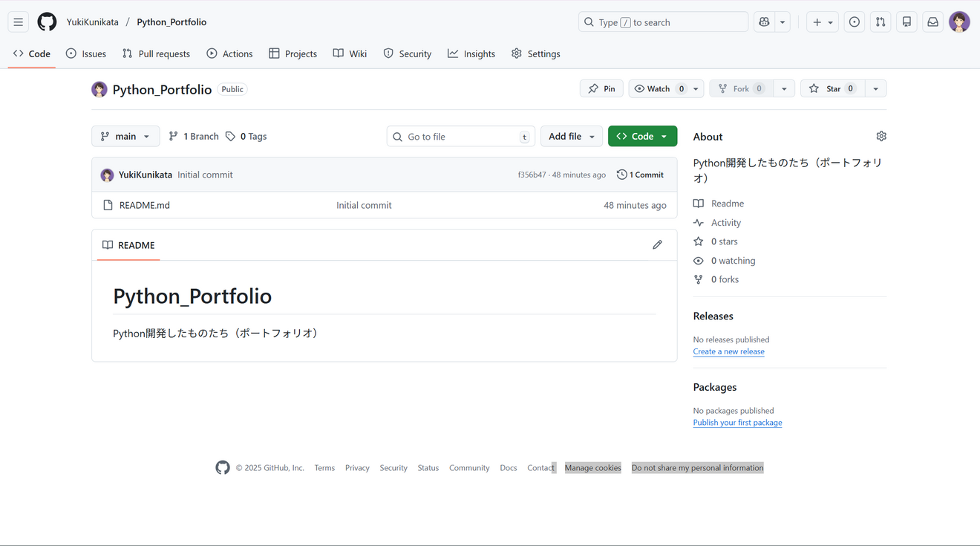Open repository Settings tab
980x546 pixels.
[x=535, y=53]
